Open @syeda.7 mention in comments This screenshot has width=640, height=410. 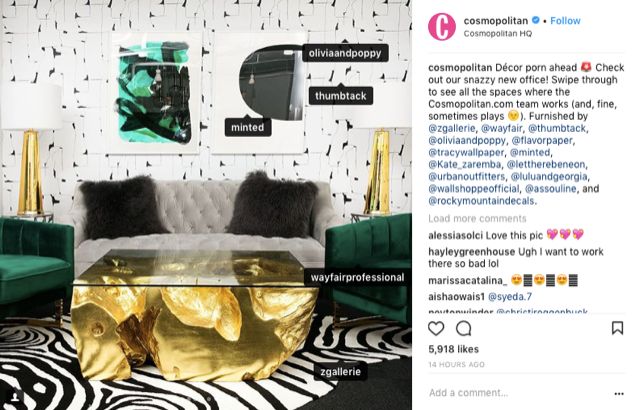point(510,297)
